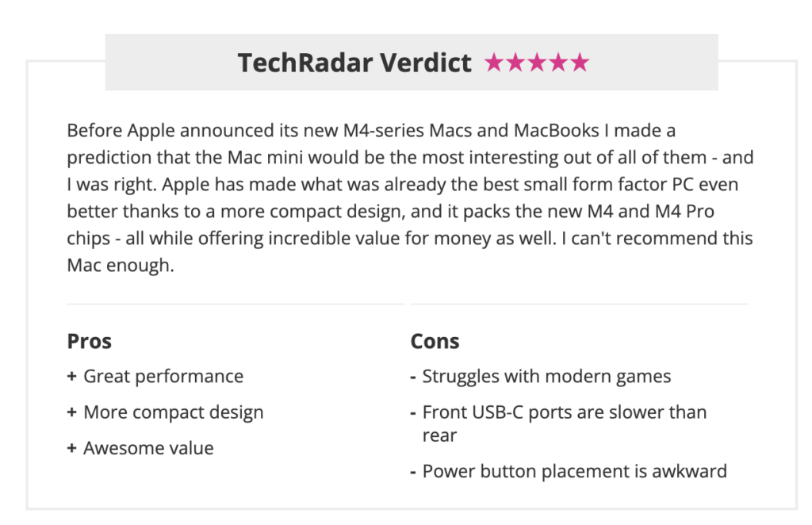Click the Awesome value pro item
Screen dimensions: 812x525
click(148, 448)
